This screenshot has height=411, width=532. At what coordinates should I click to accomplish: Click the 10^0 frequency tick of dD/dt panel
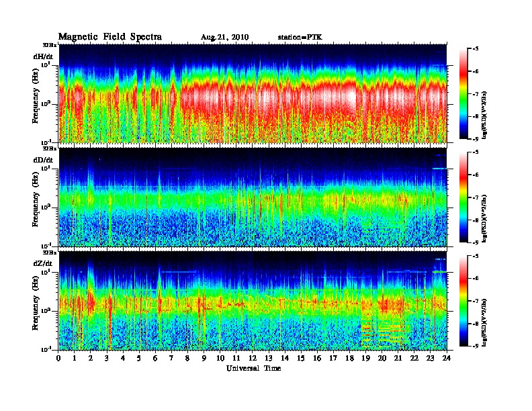coord(46,207)
